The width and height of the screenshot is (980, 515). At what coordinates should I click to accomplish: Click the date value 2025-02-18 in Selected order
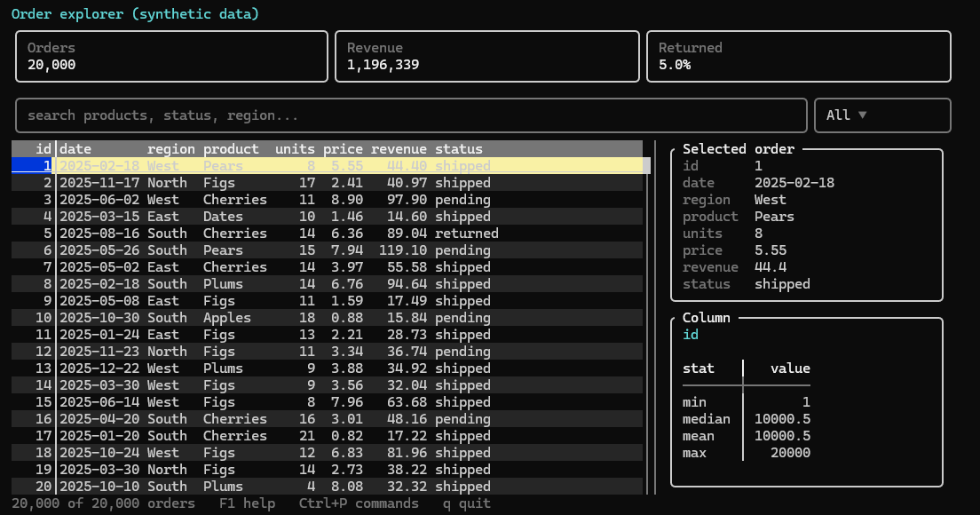(x=794, y=183)
